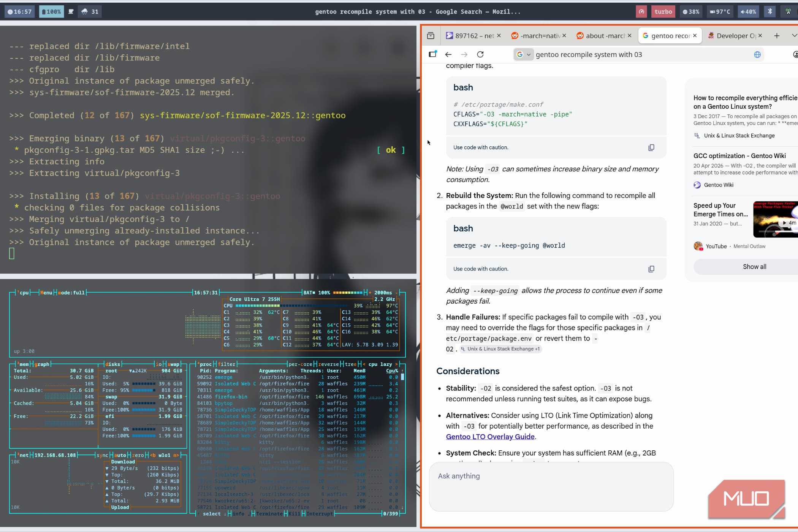Switch to the -march=nativ Reddit tab

coord(539,36)
